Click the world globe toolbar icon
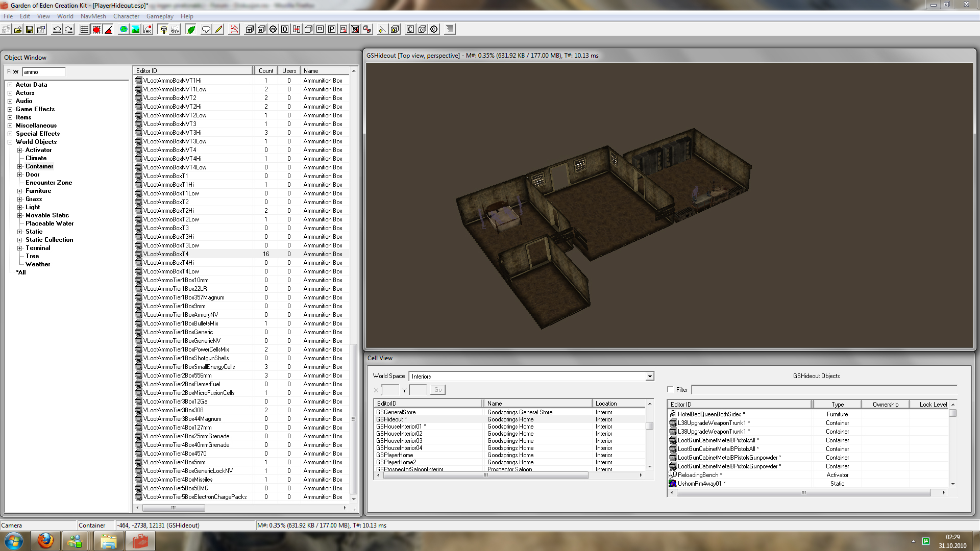The image size is (980, 551). pos(124,30)
